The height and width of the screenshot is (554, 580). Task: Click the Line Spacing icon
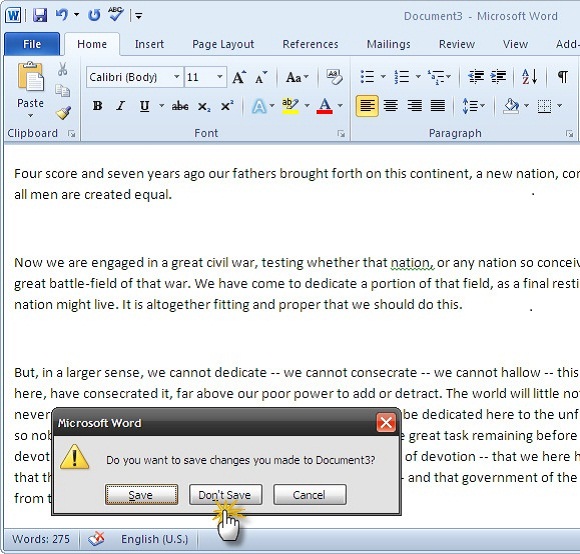[x=470, y=106]
